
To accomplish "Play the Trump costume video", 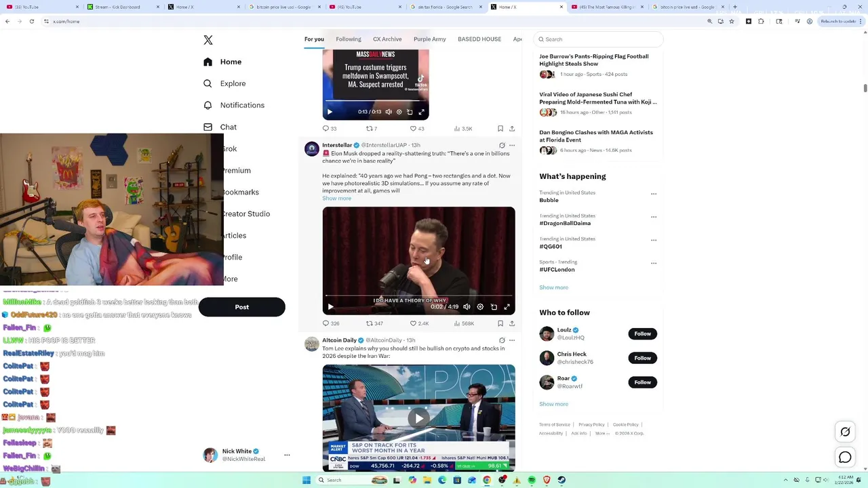I will (330, 112).
